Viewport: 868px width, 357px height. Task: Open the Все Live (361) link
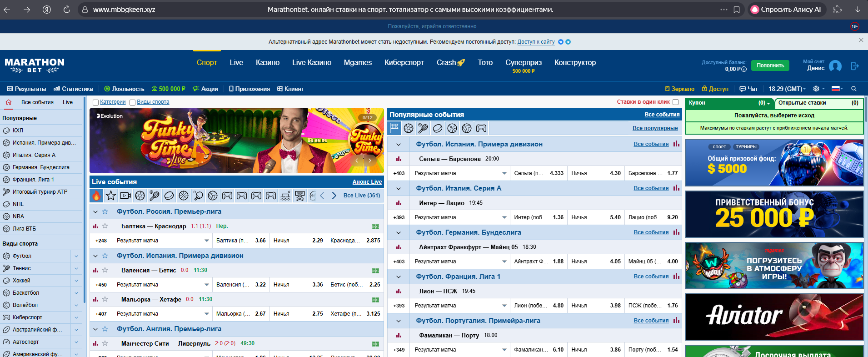pyautogui.click(x=361, y=196)
